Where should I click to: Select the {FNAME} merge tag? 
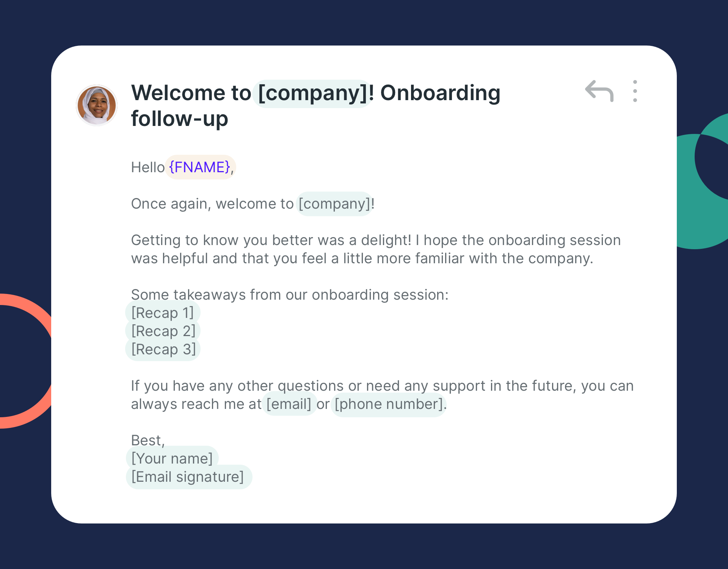(200, 167)
